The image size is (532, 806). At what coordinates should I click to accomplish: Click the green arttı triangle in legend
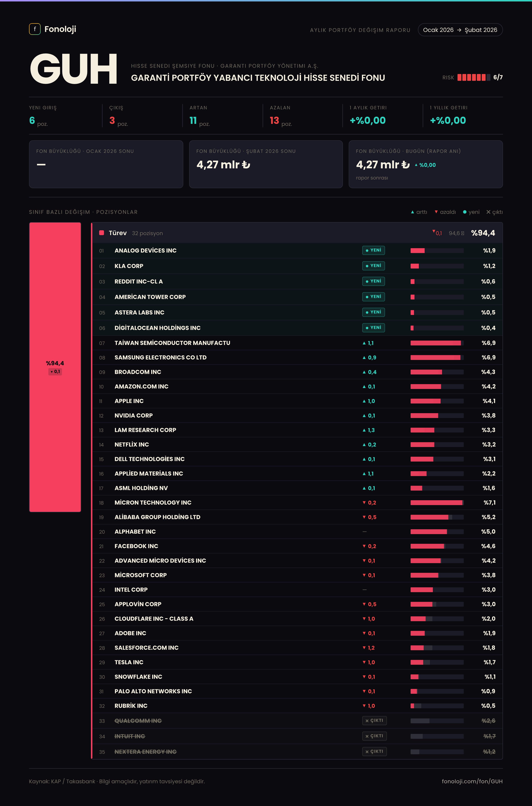coord(412,212)
